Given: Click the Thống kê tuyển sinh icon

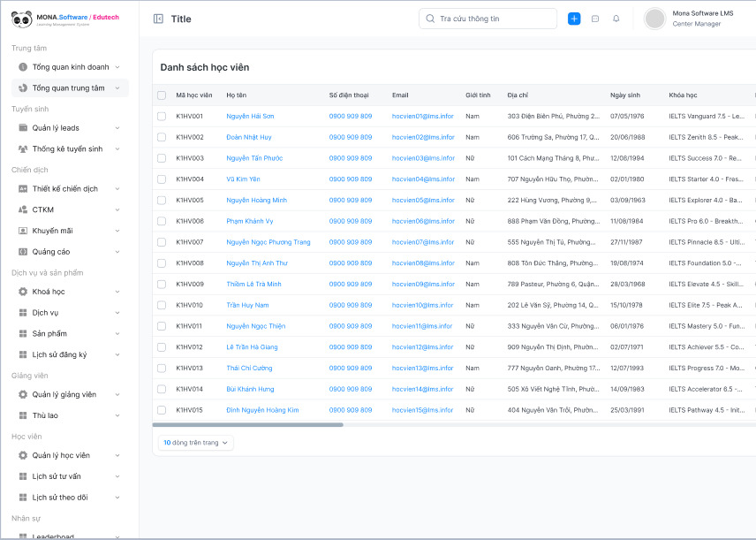Looking at the screenshot, I should tap(23, 148).
